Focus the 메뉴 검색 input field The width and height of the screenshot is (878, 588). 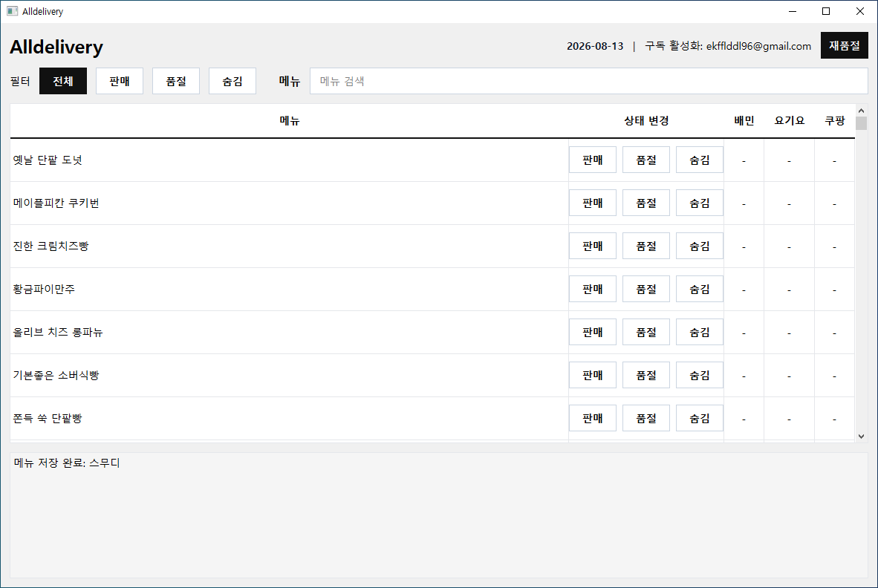[x=588, y=81]
